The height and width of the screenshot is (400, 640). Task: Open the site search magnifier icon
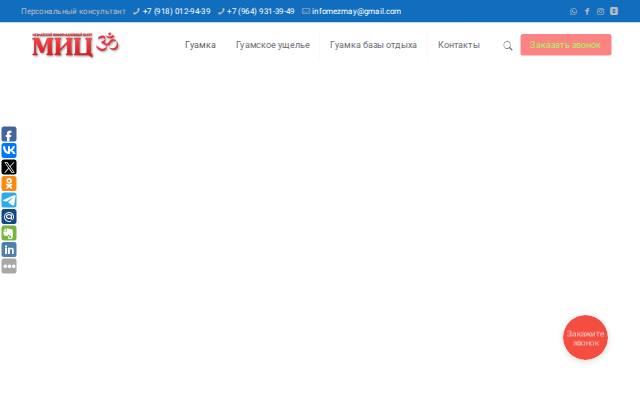(507, 46)
